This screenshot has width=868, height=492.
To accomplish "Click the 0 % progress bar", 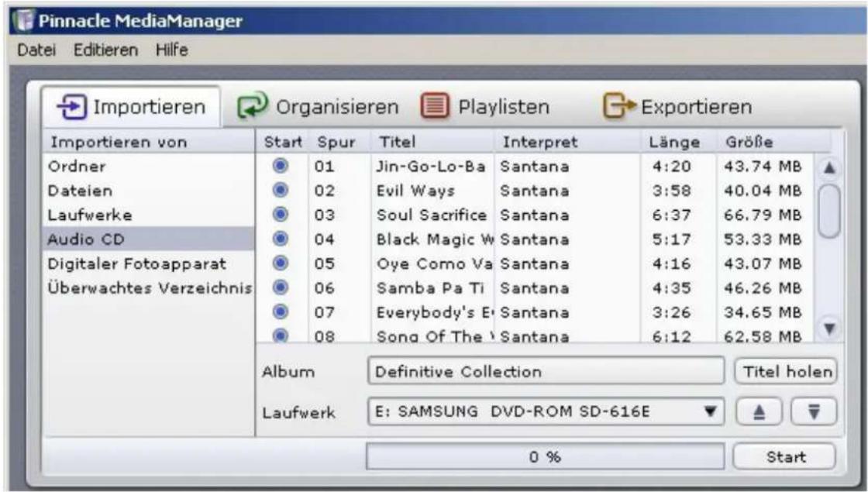I will click(546, 456).
